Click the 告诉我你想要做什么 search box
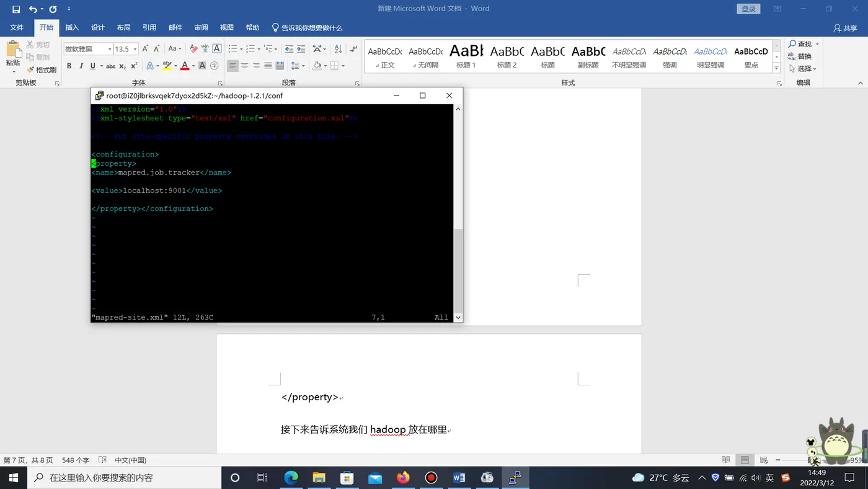Image resolution: width=868 pixels, height=489 pixels. point(308,28)
